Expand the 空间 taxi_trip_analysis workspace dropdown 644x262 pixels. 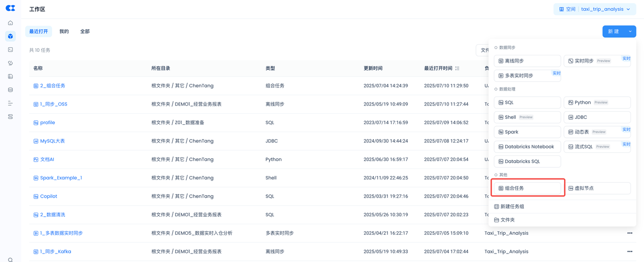click(x=594, y=9)
